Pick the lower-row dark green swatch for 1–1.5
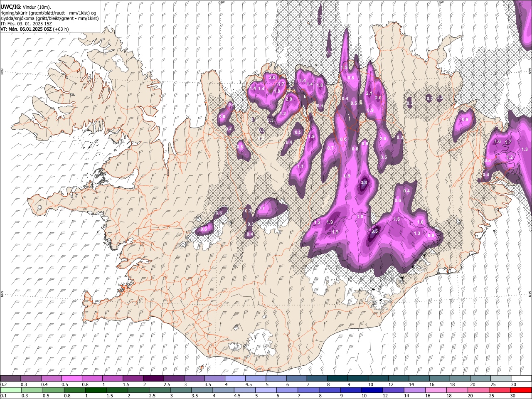Screen dimensions: 532x399 (95, 390)
